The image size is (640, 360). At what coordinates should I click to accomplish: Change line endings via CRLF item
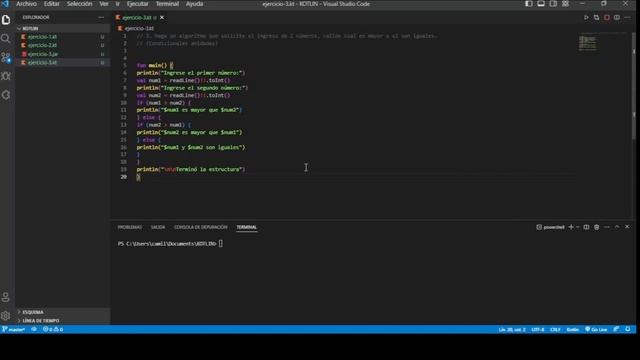[x=555, y=329]
